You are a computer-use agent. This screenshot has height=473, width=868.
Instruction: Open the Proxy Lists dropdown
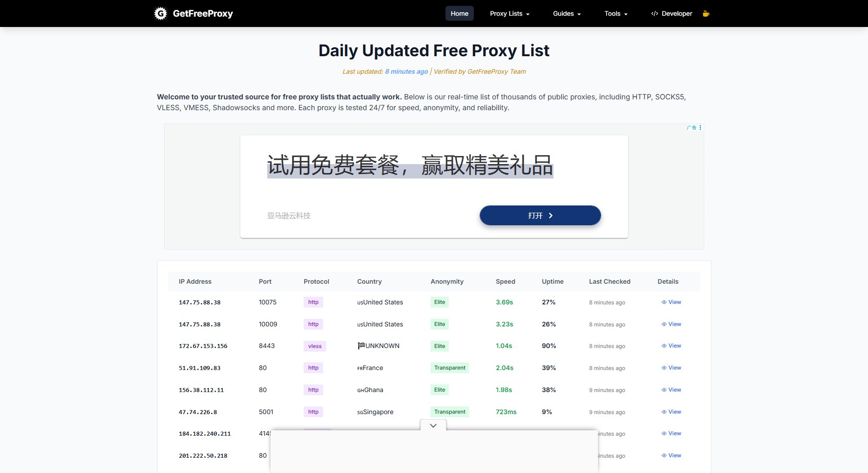(509, 13)
